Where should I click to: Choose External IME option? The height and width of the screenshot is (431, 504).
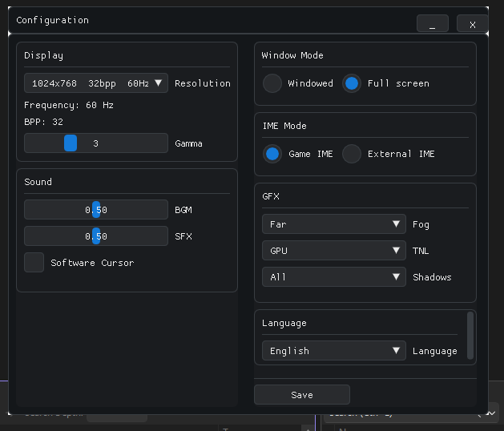352,154
